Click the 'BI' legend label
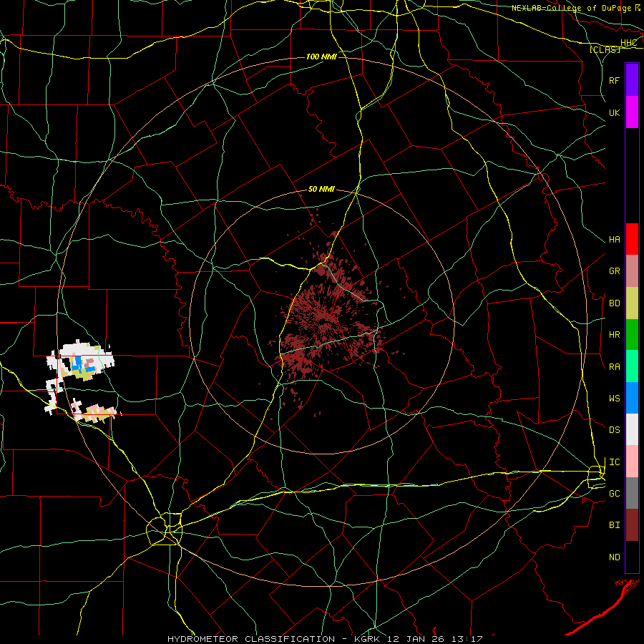 [x=614, y=525]
